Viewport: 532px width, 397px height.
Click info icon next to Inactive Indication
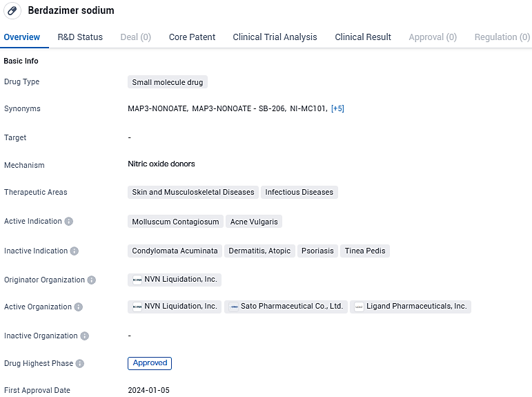tap(75, 251)
